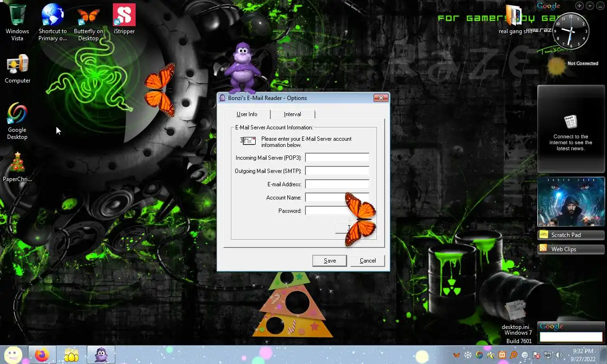Click the BonziBuddy taskbar button

point(101,355)
